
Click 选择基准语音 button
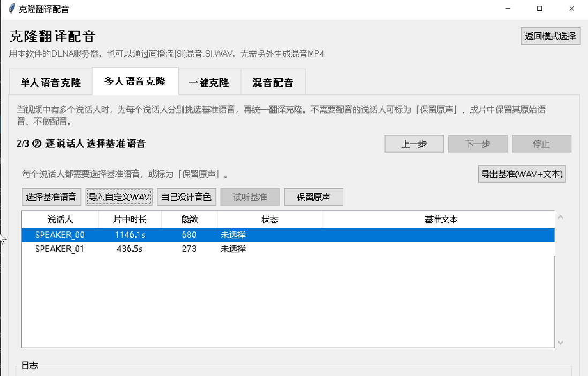[x=51, y=197]
